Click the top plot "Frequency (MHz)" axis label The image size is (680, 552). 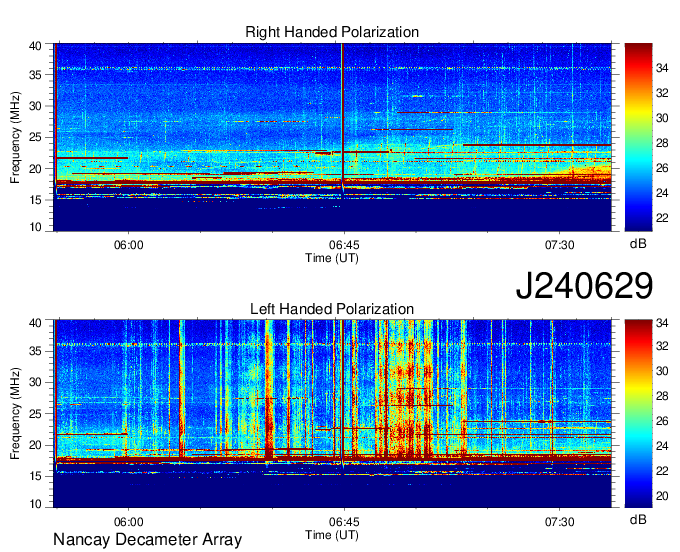[x=15, y=137]
